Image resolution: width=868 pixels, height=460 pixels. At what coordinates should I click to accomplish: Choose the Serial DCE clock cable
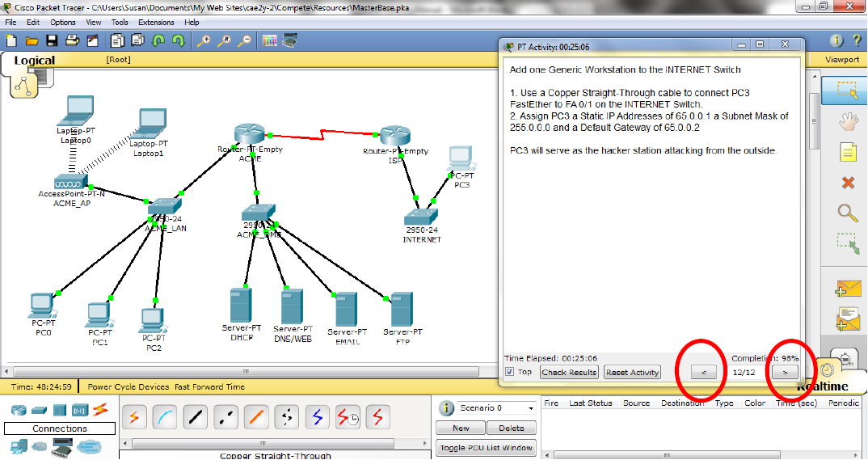pyautogui.click(x=348, y=417)
